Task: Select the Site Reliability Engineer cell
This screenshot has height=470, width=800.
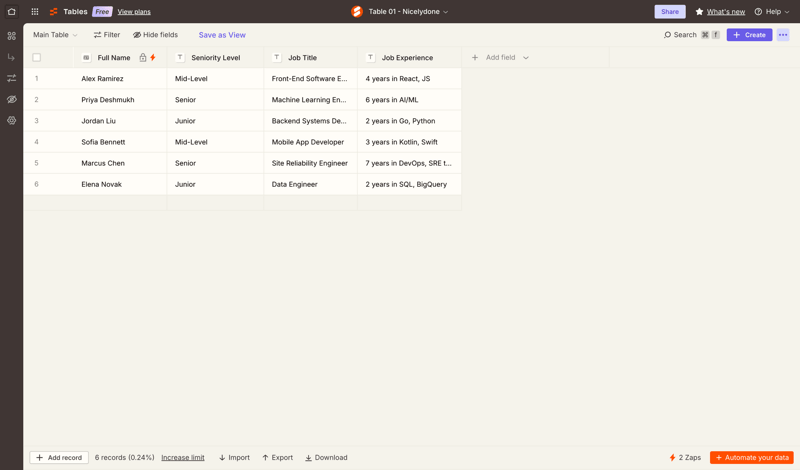Action: pos(311,163)
